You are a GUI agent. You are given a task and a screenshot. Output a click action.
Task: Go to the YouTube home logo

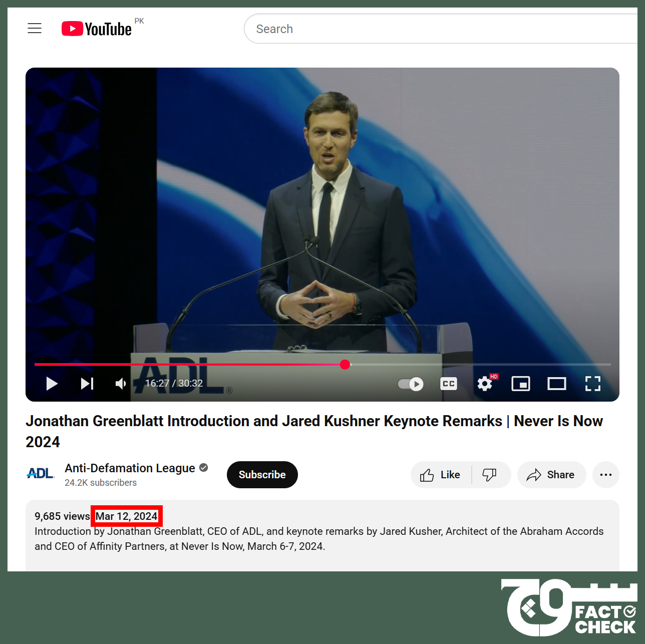pyautogui.click(x=97, y=29)
